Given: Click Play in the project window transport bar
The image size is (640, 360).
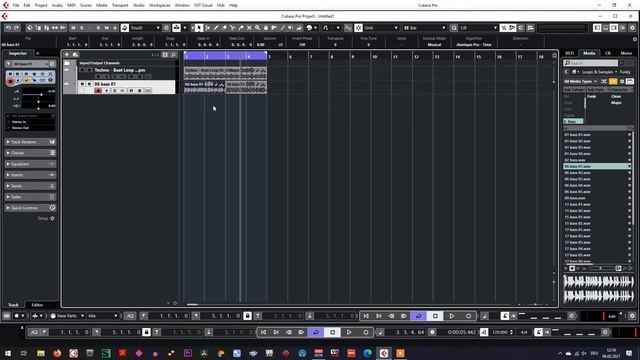Looking at the screenshot, I should tap(452, 316).
